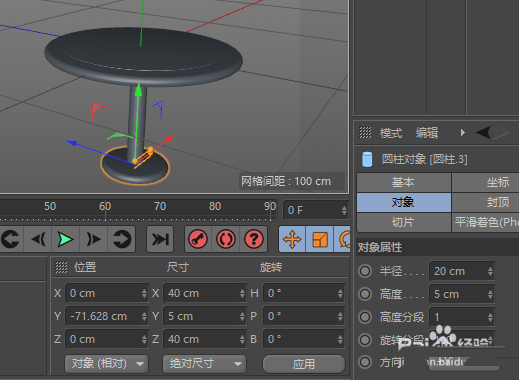Toggle 半径 animation circle

365,271
